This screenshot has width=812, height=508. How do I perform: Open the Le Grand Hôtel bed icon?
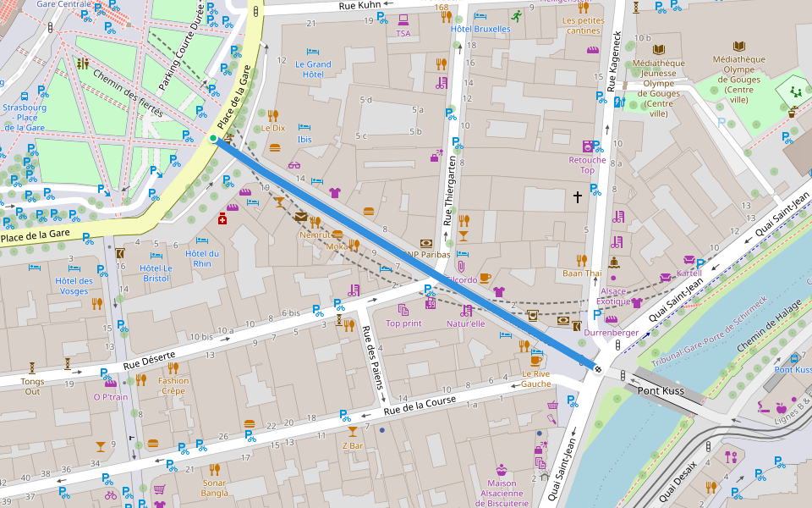point(313,52)
